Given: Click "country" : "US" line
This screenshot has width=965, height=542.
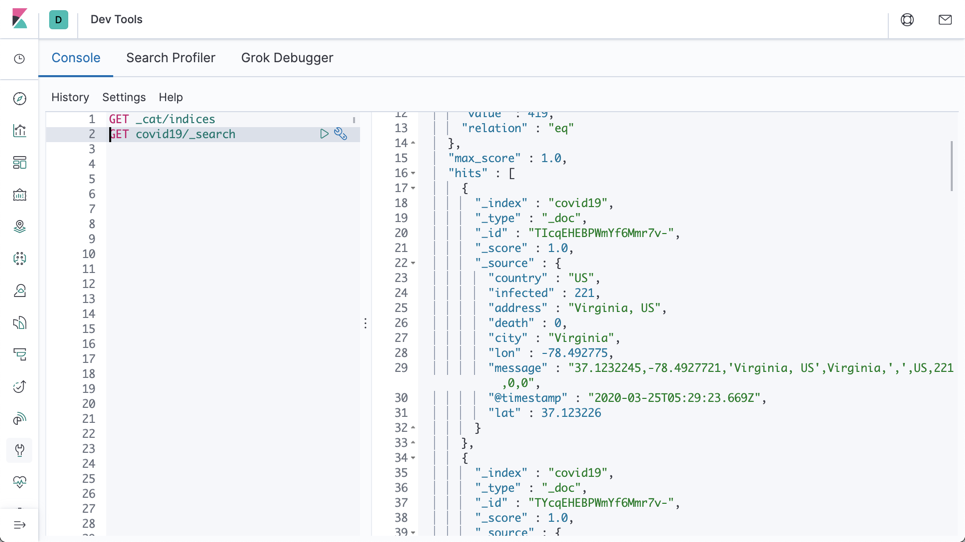Looking at the screenshot, I should (544, 278).
